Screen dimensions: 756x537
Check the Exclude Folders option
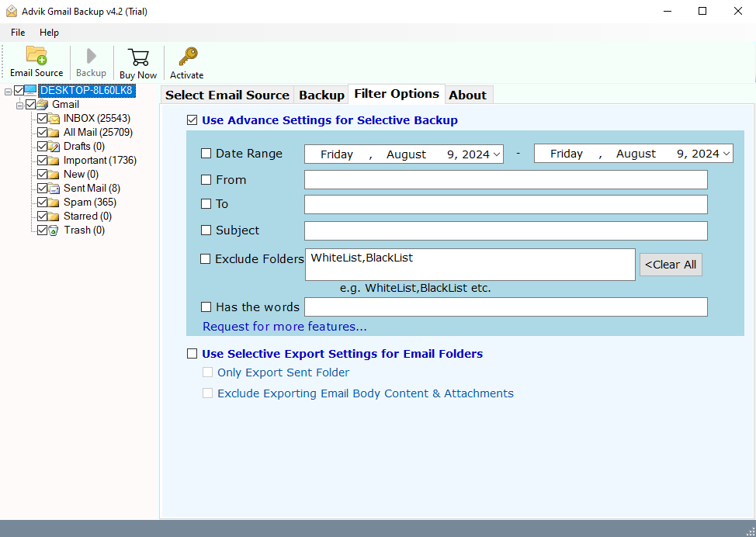coord(206,259)
